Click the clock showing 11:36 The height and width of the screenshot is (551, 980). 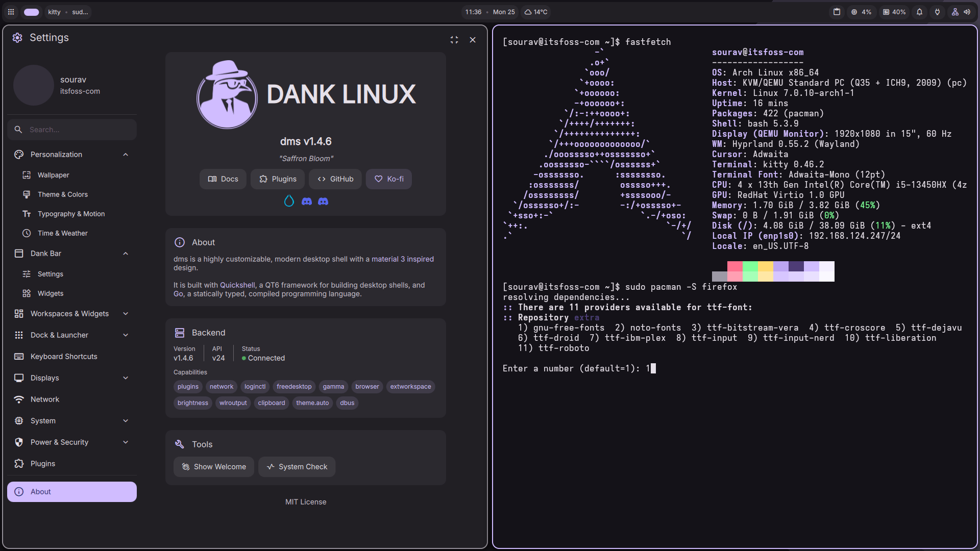(473, 12)
